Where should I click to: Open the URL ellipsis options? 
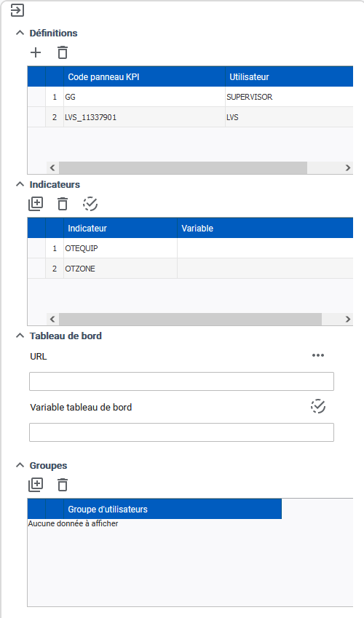pyautogui.click(x=318, y=355)
